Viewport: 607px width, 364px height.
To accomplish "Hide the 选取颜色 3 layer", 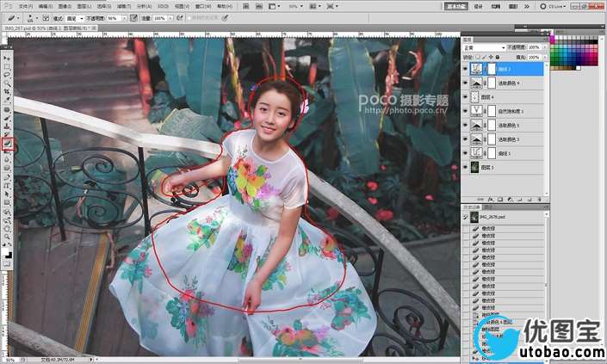I will pyautogui.click(x=465, y=126).
